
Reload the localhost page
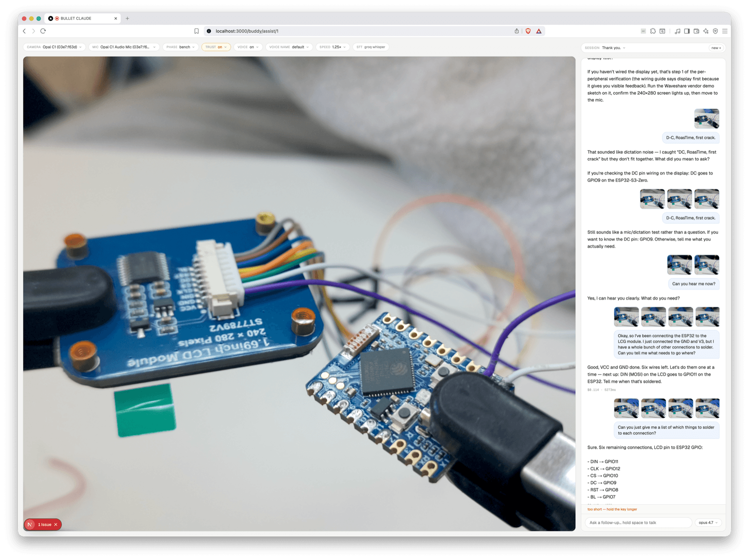43,31
